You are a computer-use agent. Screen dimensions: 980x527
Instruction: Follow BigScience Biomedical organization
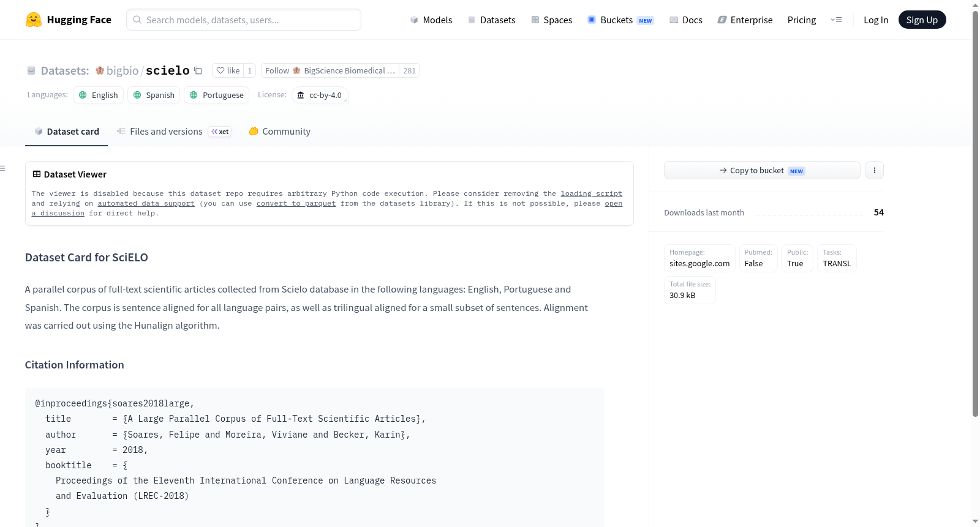(x=330, y=70)
